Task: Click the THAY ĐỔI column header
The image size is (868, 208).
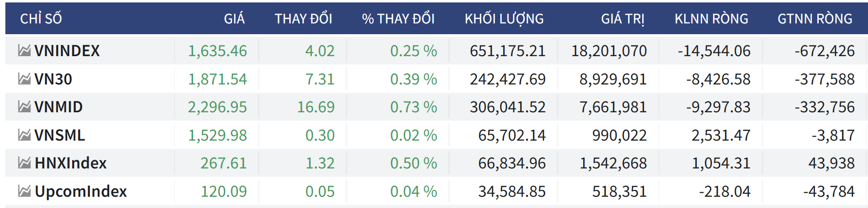Action: coord(303,19)
